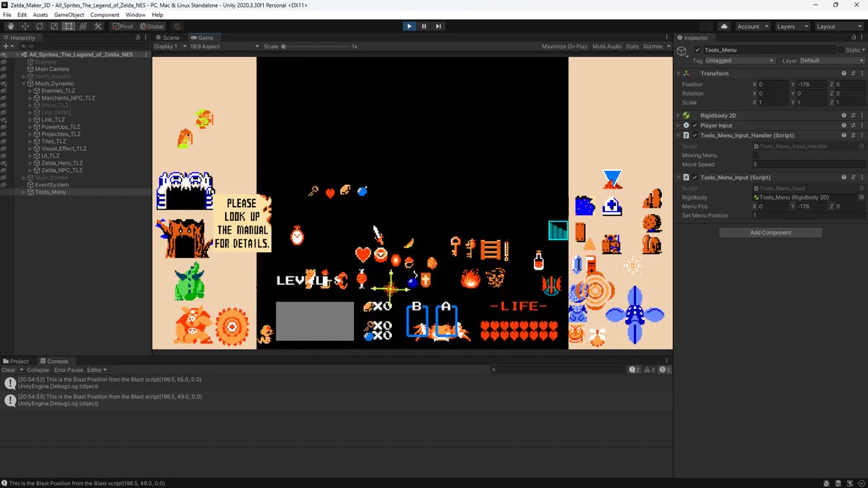Open the File menu
868x488 pixels.
[7, 15]
